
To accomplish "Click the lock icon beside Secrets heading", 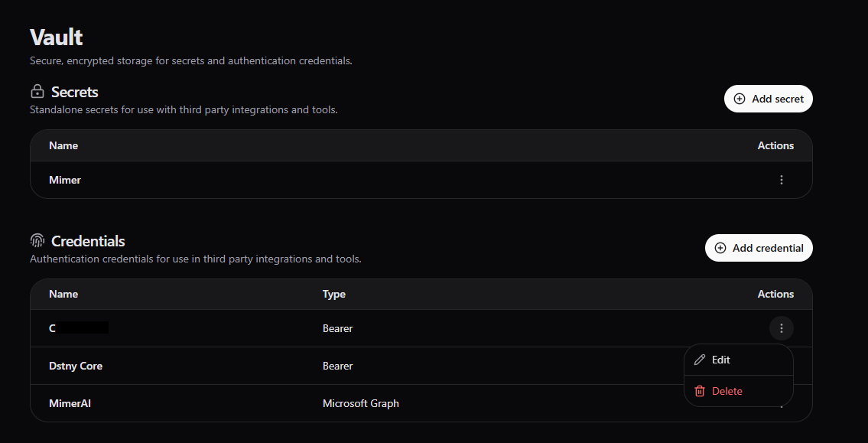I will [37, 92].
